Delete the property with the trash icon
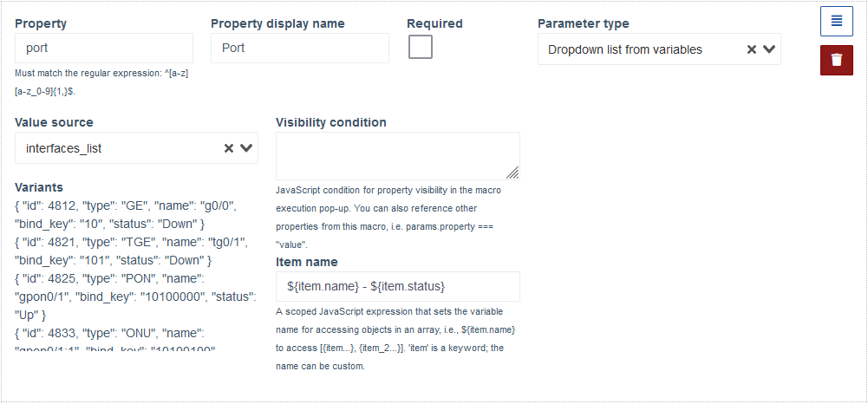The image size is (868, 404). pos(837,60)
